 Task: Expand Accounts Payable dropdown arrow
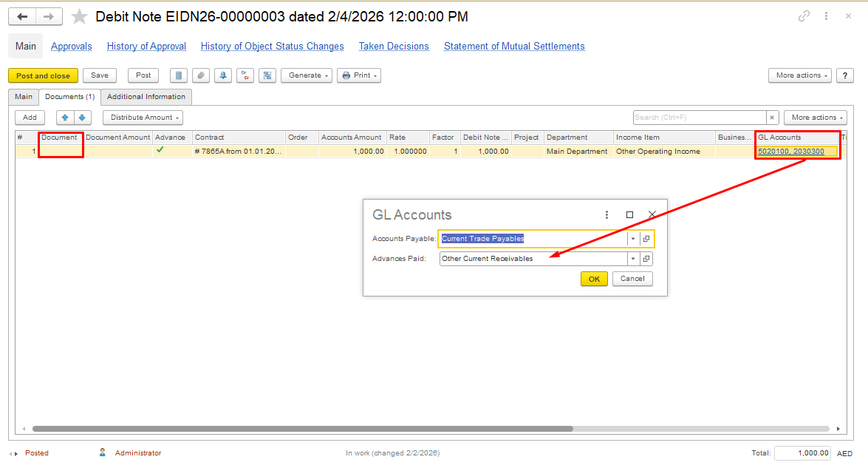pyautogui.click(x=633, y=239)
